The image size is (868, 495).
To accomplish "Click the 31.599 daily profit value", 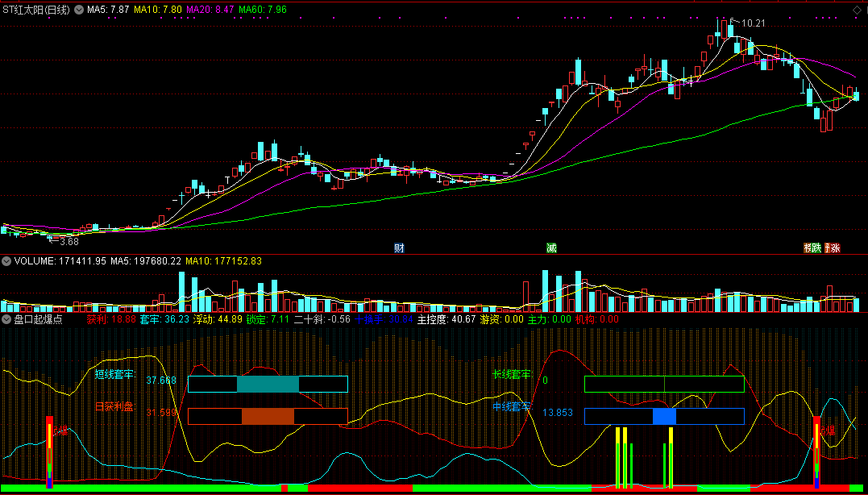I will coord(161,413).
